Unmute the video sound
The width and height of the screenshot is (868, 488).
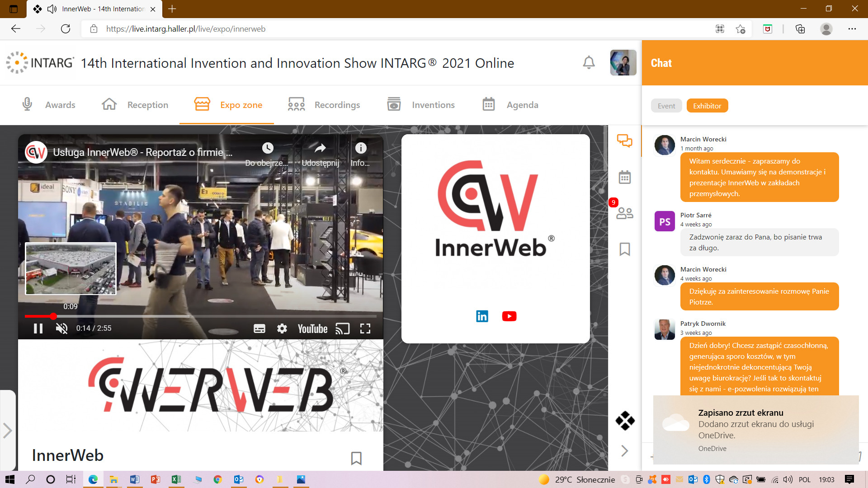tap(61, 328)
